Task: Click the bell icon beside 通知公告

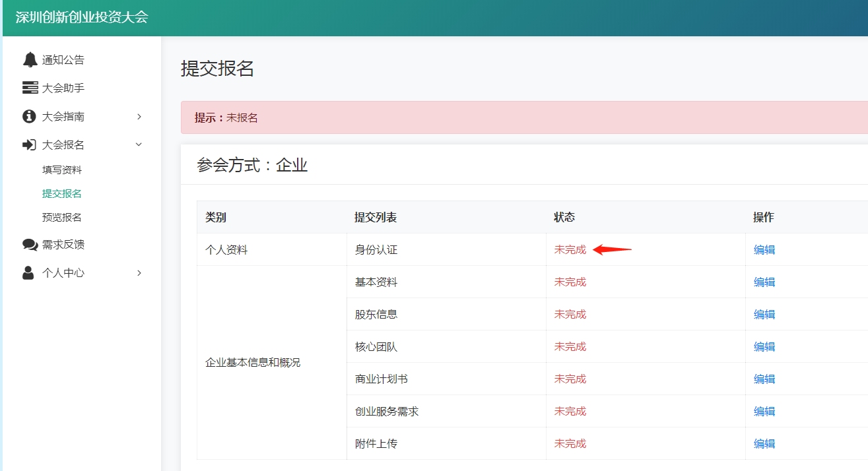Action: (x=30, y=60)
